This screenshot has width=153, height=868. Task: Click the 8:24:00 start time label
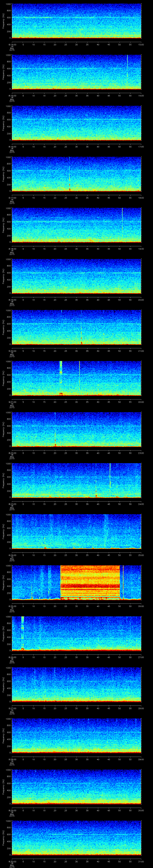pyautogui.click(x=12, y=555)
